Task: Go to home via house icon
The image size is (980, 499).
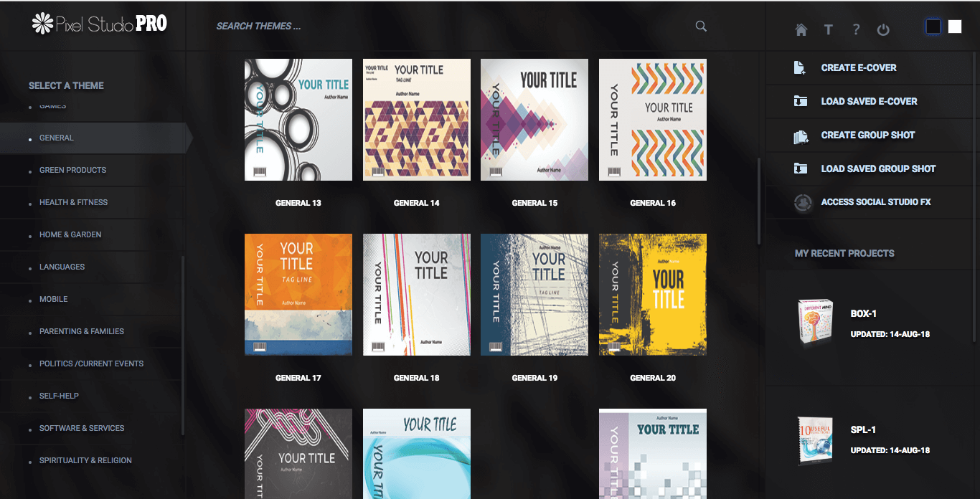Action: tap(801, 29)
